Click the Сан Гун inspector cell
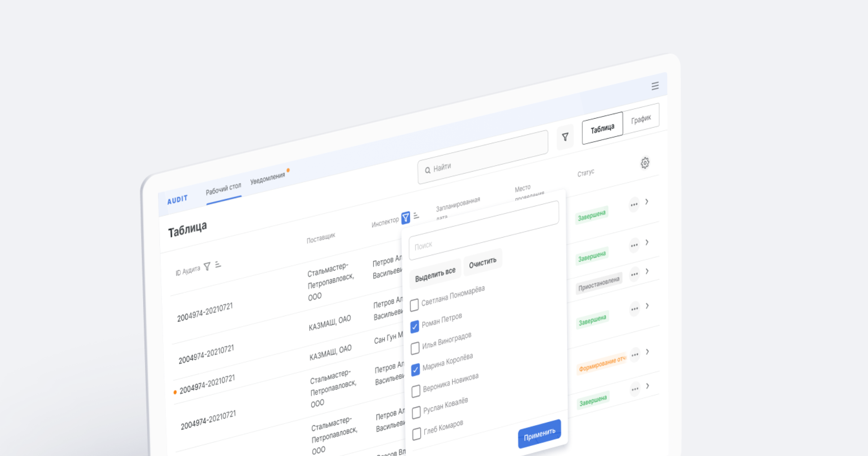This screenshot has height=456, width=868. 388,338
